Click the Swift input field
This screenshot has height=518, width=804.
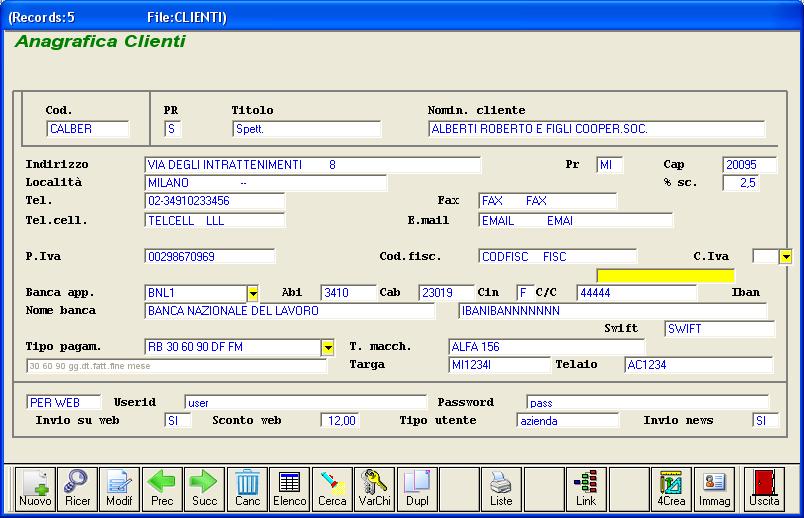pos(719,329)
